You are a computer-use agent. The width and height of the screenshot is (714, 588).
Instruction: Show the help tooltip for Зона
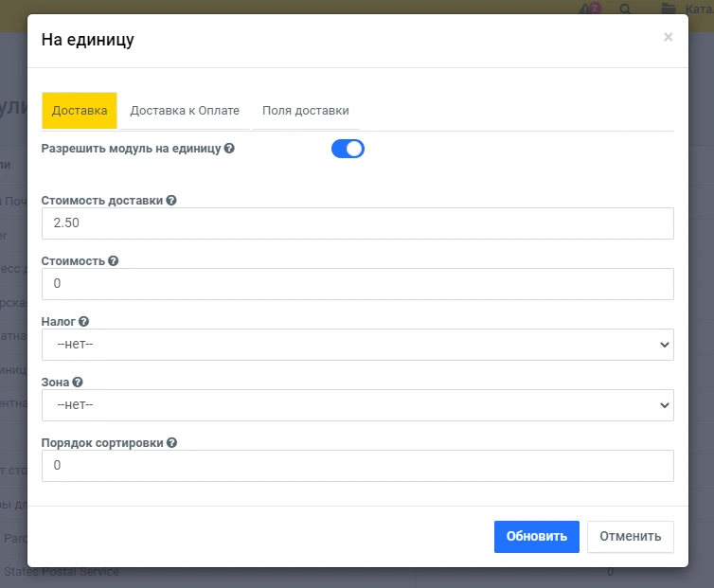78,383
